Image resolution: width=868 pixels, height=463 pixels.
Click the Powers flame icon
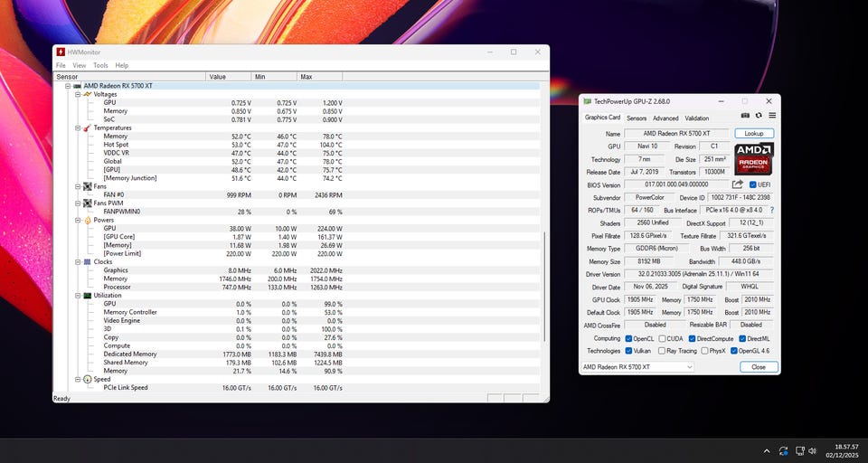click(88, 220)
